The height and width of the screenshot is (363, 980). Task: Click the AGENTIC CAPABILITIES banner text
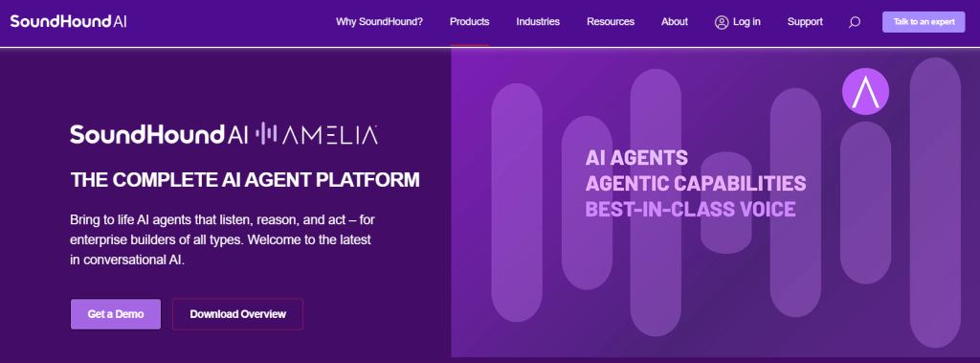tap(695, 183)
